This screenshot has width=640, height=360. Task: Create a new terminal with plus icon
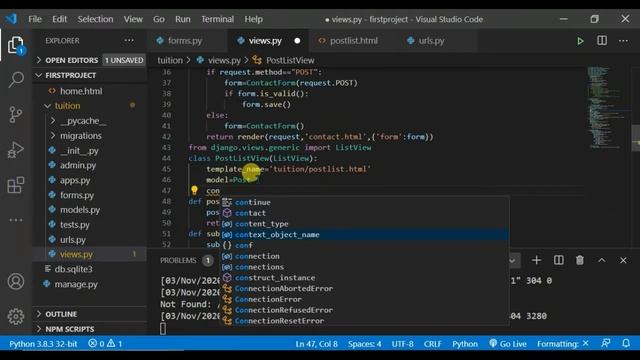pos(536,260)
